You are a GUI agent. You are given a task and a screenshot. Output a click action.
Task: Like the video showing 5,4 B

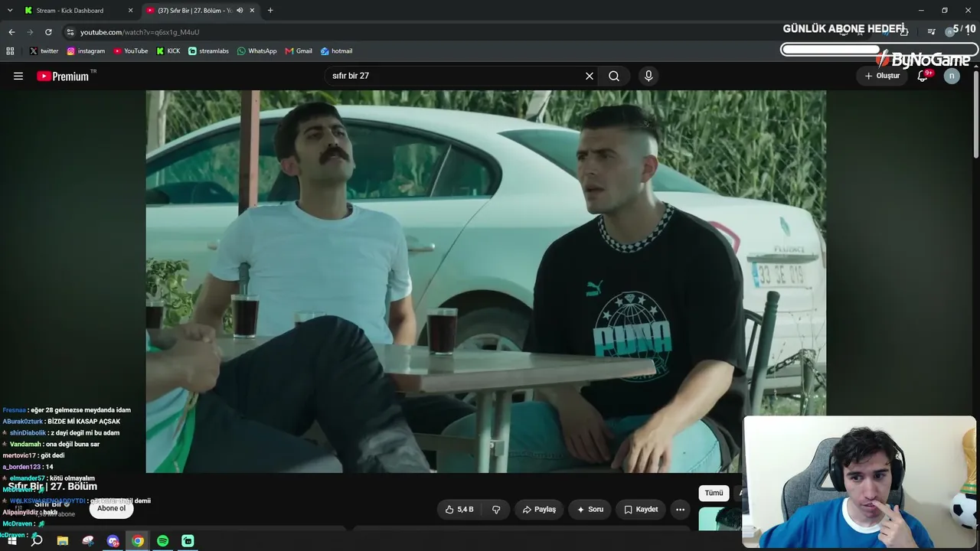459,509
